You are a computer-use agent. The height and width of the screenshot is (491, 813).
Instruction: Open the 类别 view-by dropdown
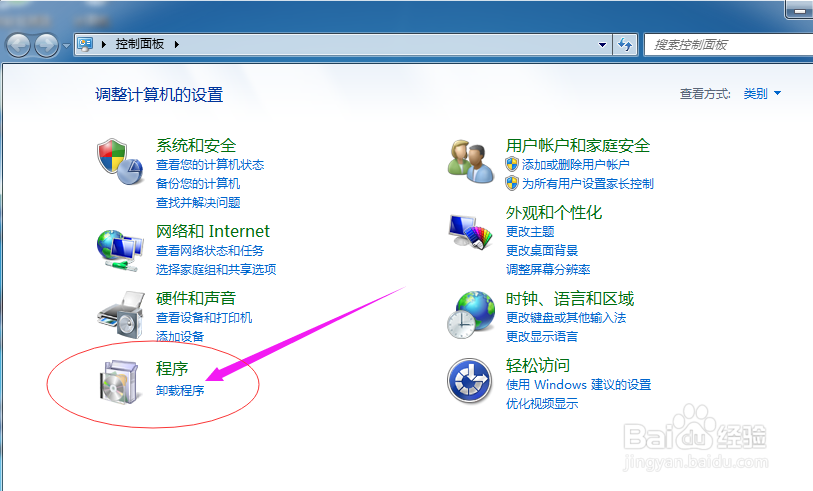tap(762, 94)
